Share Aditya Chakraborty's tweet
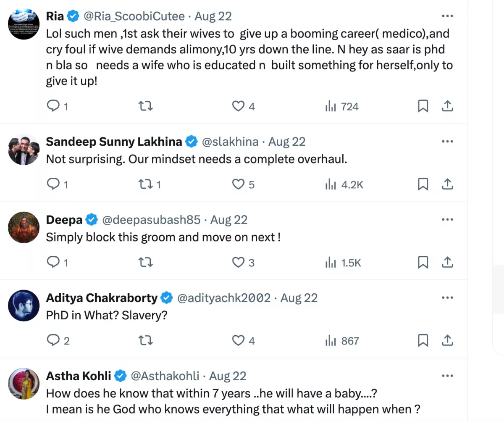 447,340
